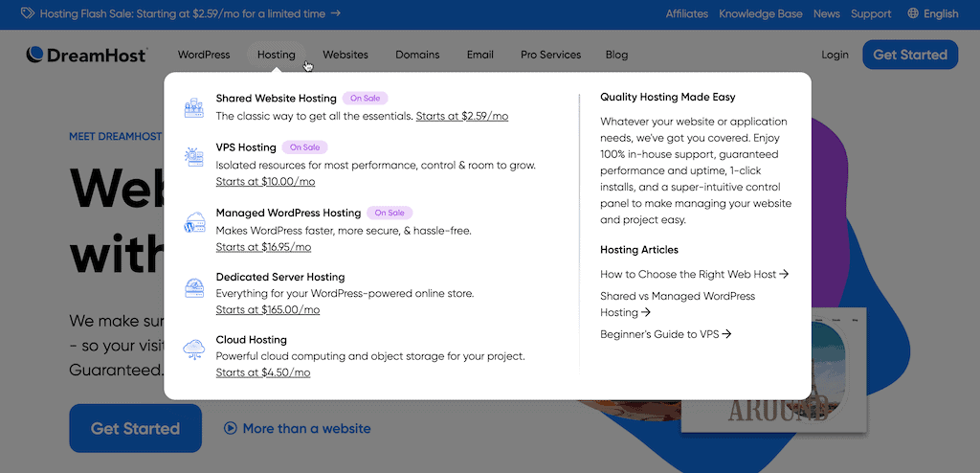
Task: Click Starts at $16.95/mo link
Action: click(x=263, y=247)
